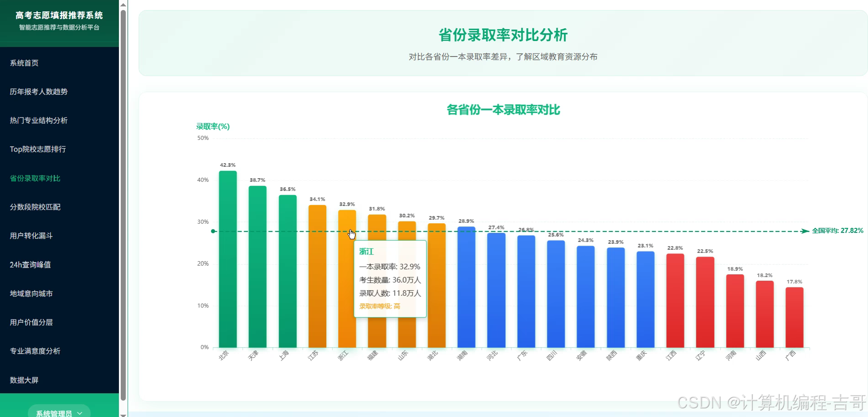This screenshot has height=417, width=868.
Task: Click the 山西 bar labeled 18.2%
Action: click(765, 314)
